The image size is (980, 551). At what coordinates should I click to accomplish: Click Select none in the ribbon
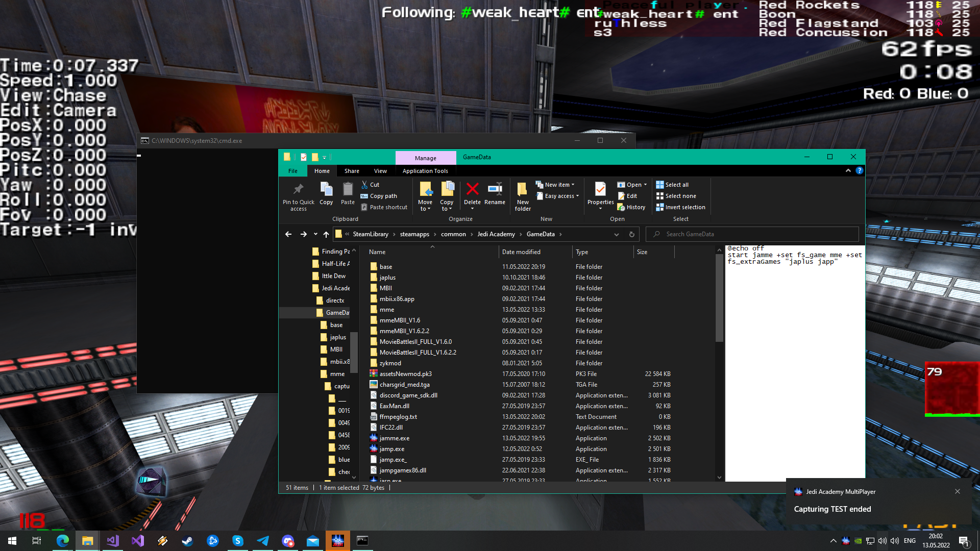click(x=676, y=196)
